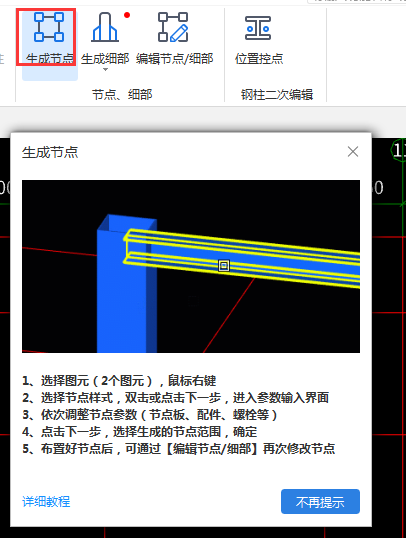Open the 编辑节点/细部 pencil icon

click(x=173, y=27)
